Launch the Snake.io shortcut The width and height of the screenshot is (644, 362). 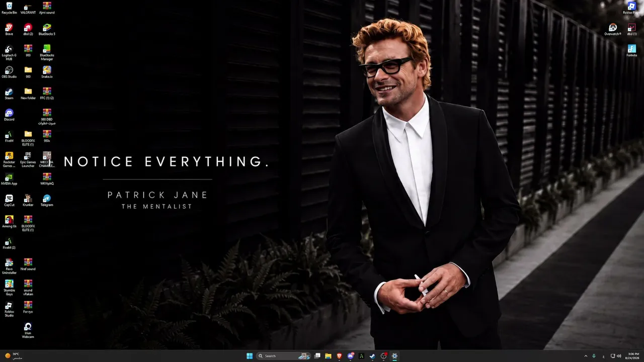[47, 72]
